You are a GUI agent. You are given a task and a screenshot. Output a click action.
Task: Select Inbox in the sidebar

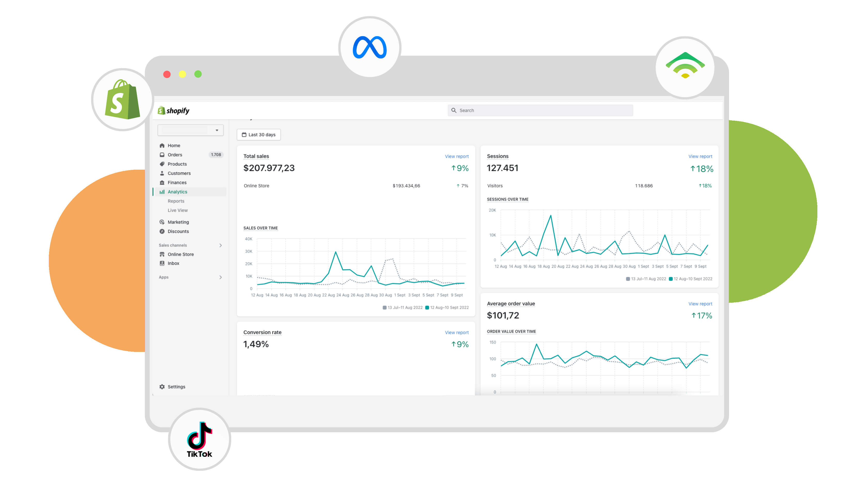[173, 263]
